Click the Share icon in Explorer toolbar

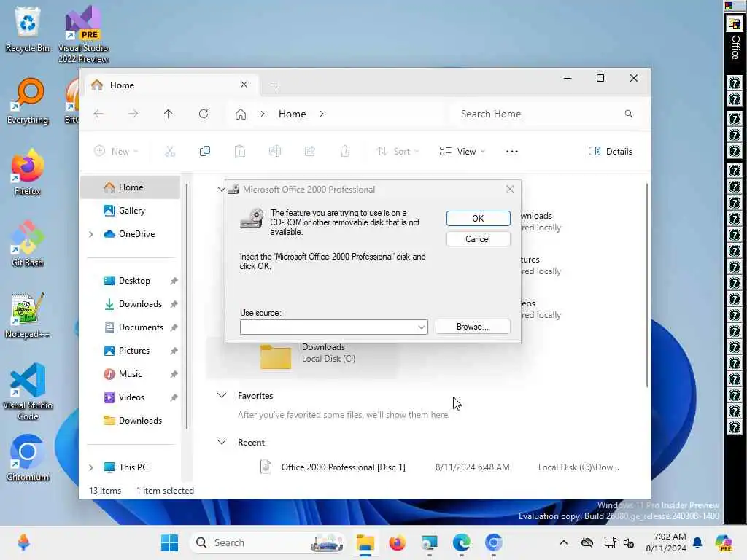tap(309, 152)
